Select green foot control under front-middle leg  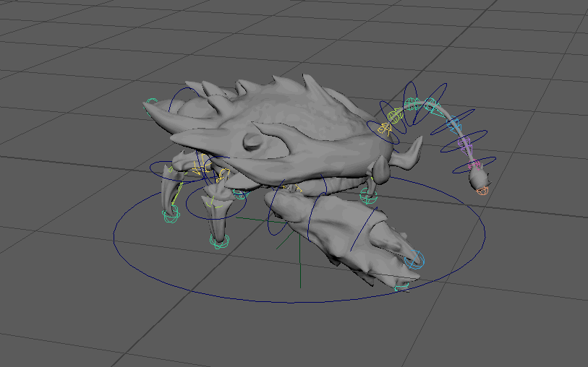pos(218,241)
